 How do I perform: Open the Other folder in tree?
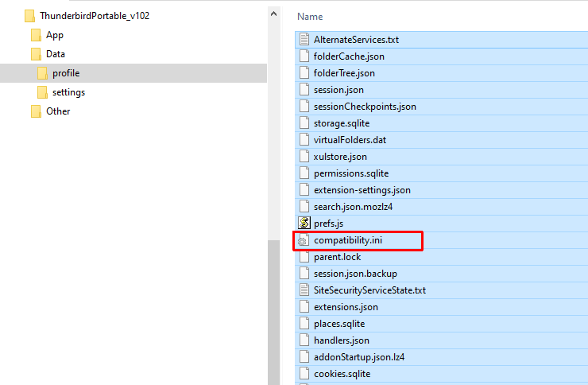(58, 111)
